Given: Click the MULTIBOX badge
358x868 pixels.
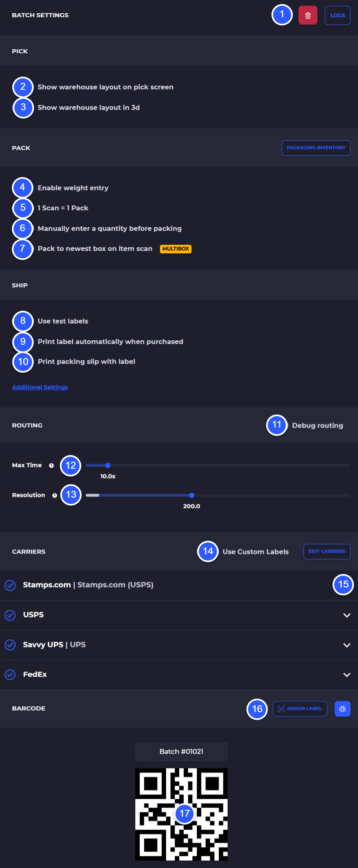Looking at the screenshot, I should 176,249.
